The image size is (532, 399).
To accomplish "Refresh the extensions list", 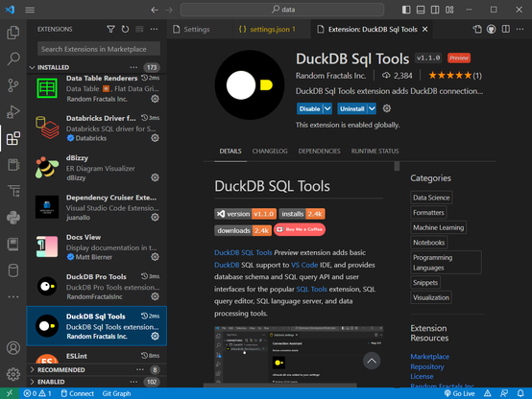I will pyautogui.click(x=125, y=29).
